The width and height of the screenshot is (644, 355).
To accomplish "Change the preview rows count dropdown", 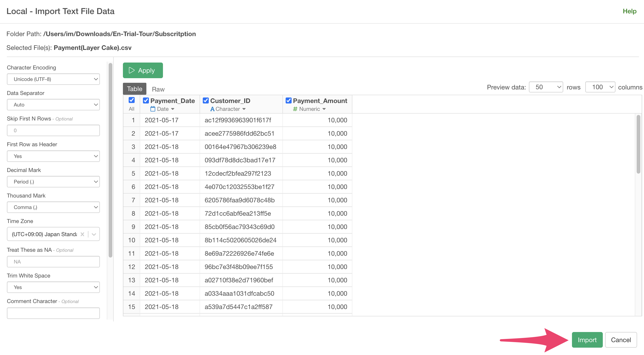I will pos(546,87).
